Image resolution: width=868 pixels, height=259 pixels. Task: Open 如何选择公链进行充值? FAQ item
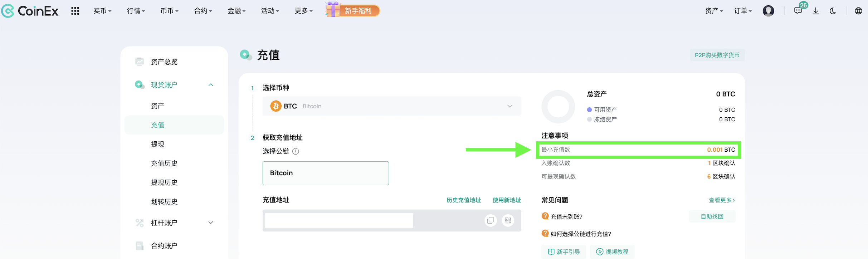(581, 234)
